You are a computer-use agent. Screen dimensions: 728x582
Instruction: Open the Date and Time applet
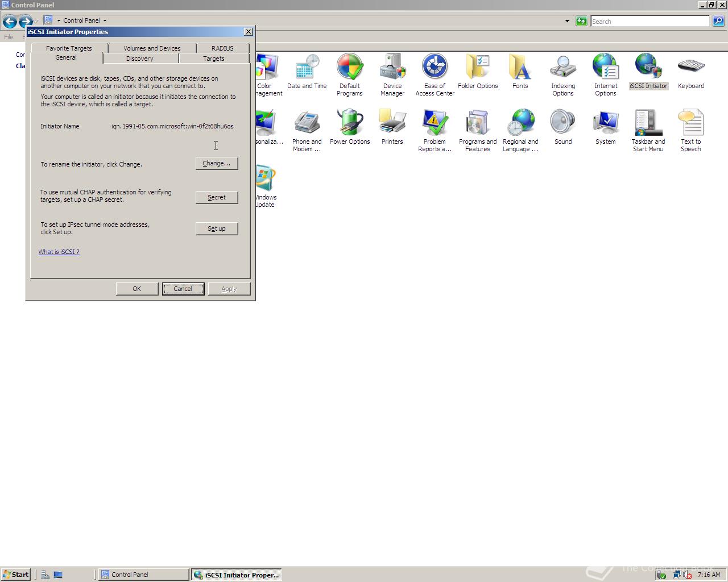[307, 72]
